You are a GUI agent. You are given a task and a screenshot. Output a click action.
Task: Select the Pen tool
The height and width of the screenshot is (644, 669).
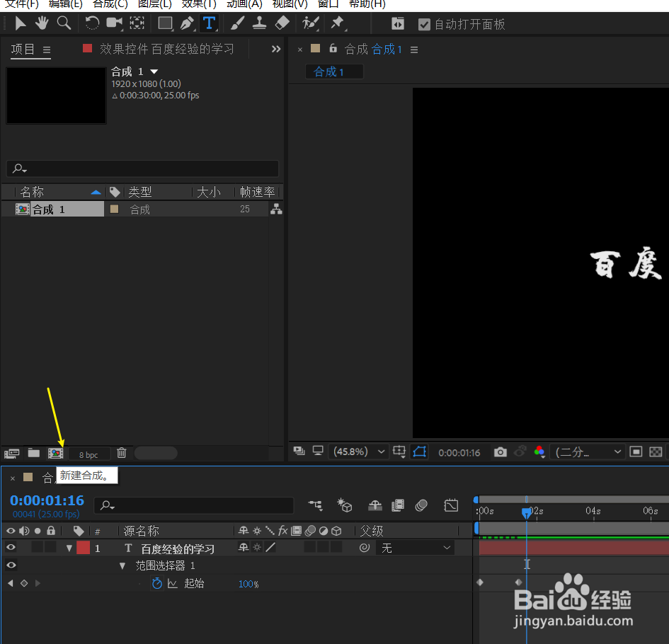pos(187,23)
